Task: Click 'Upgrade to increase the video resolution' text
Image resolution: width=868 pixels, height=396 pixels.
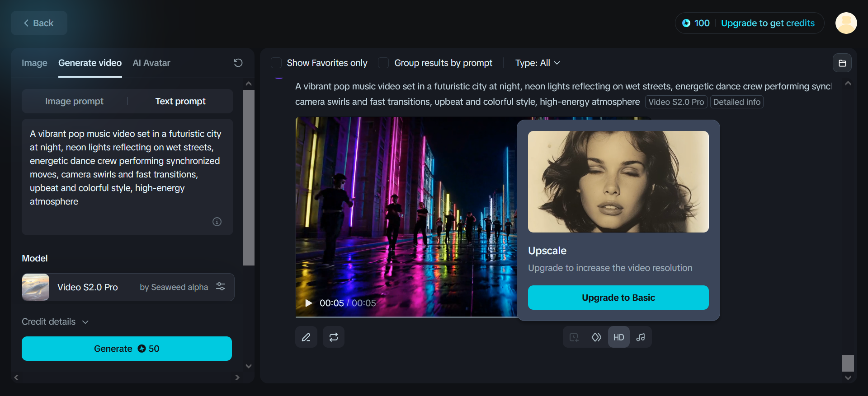Action: 610,268
